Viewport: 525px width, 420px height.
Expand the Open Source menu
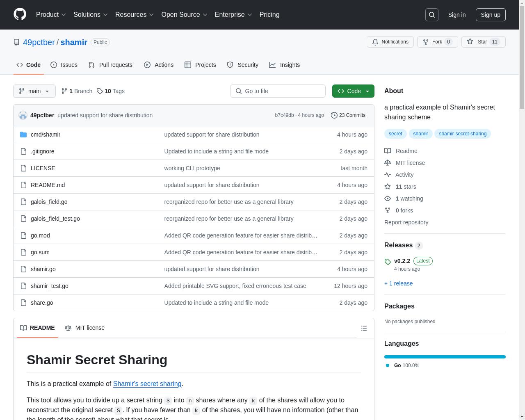[x=185, y=15]
